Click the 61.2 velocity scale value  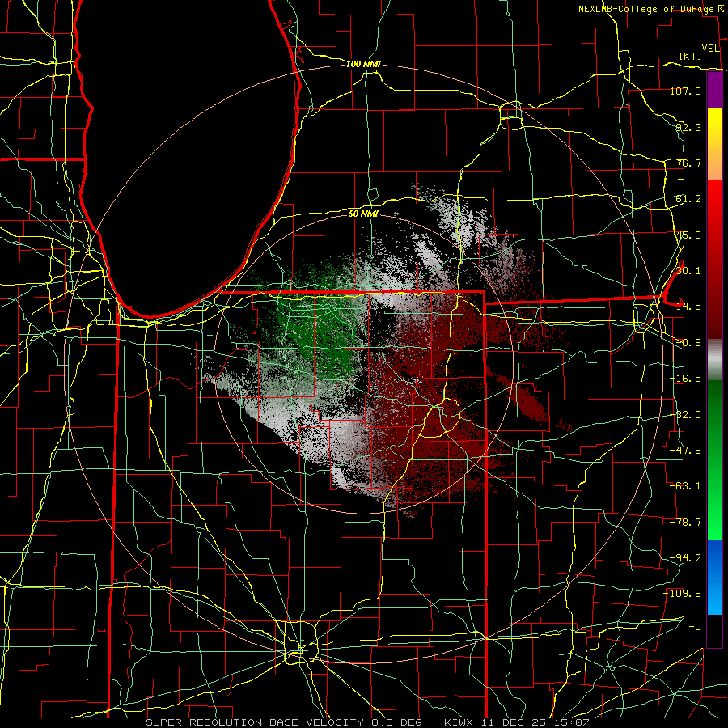[x=688, y=199]
